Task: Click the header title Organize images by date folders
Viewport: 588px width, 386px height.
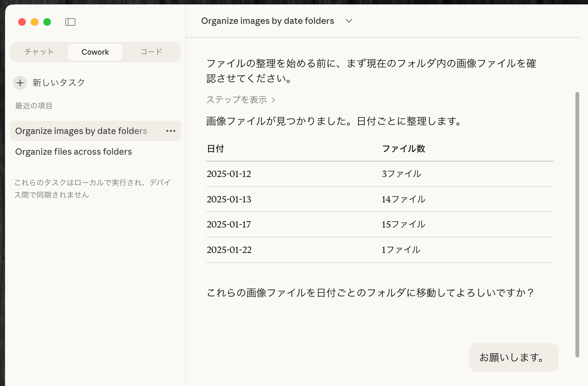Action: (x=267, y=21)
